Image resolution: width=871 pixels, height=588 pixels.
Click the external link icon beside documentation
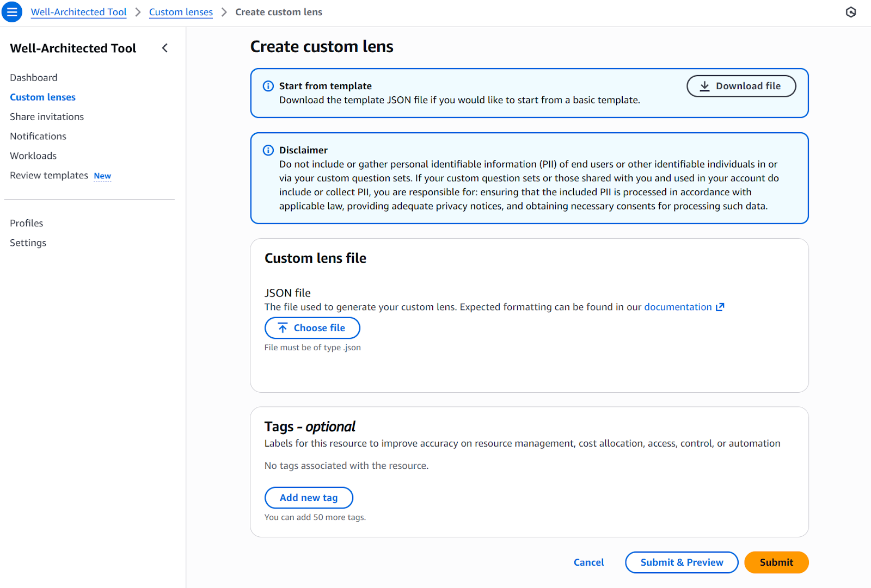720,307
